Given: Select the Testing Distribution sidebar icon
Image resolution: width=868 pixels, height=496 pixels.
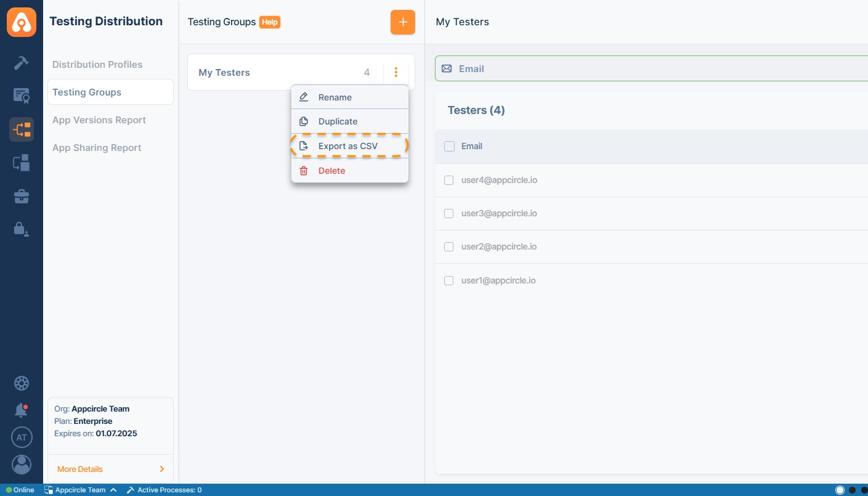Looking at the screenshot, I should [x=22, y=129].
